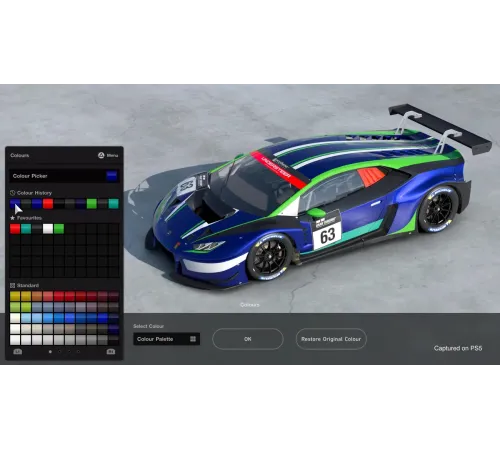Switch to third palette page dot
This screenshot has height=450, width=500.
(69, 352)
